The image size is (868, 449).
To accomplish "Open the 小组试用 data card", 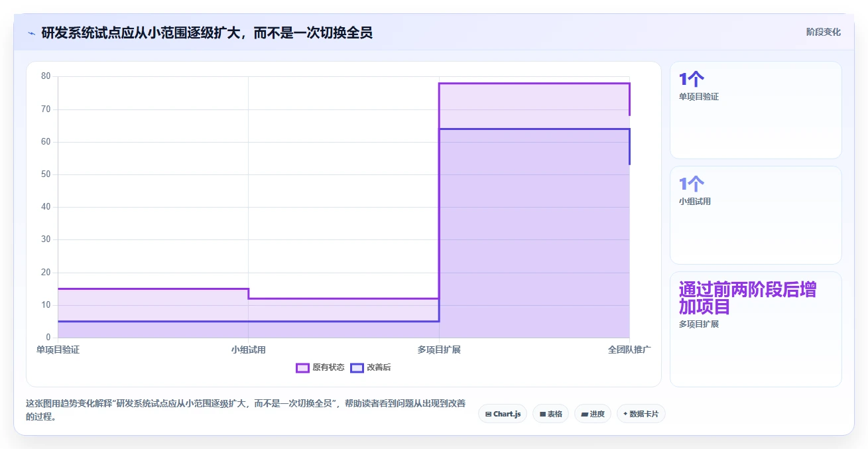I will click(755, 215).
